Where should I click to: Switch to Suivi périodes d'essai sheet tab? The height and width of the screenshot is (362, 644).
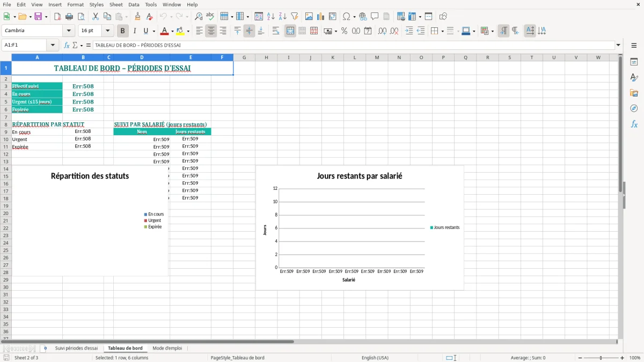click(77, 348)
